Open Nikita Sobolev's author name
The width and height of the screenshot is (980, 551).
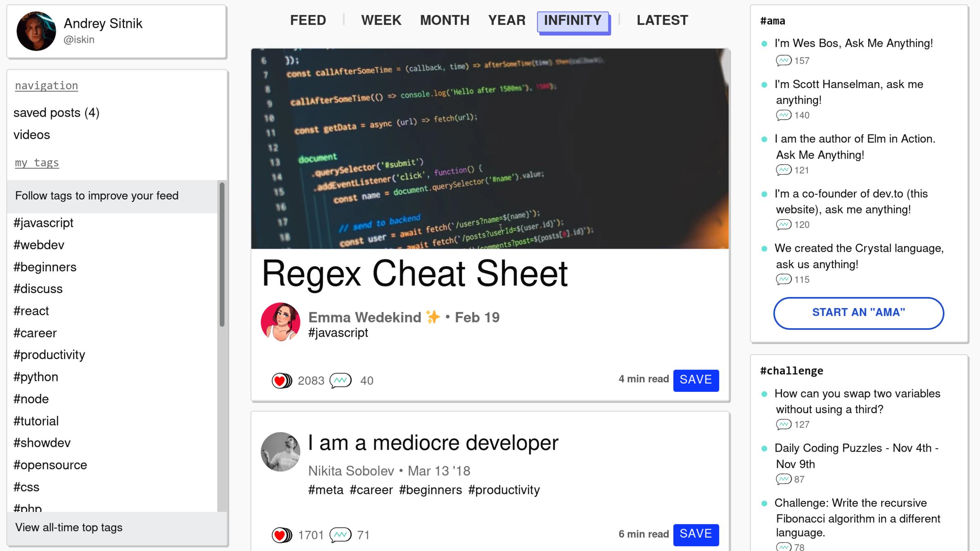click(x=351, y=471)
